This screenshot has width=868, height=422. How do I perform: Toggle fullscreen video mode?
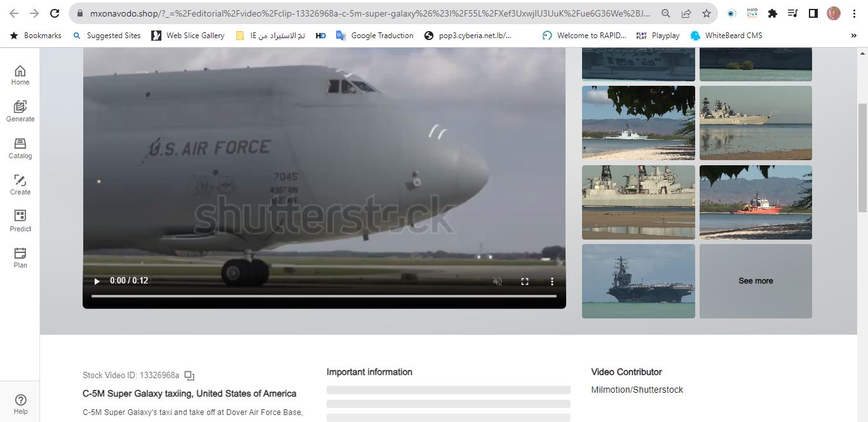tap(525, 281)
